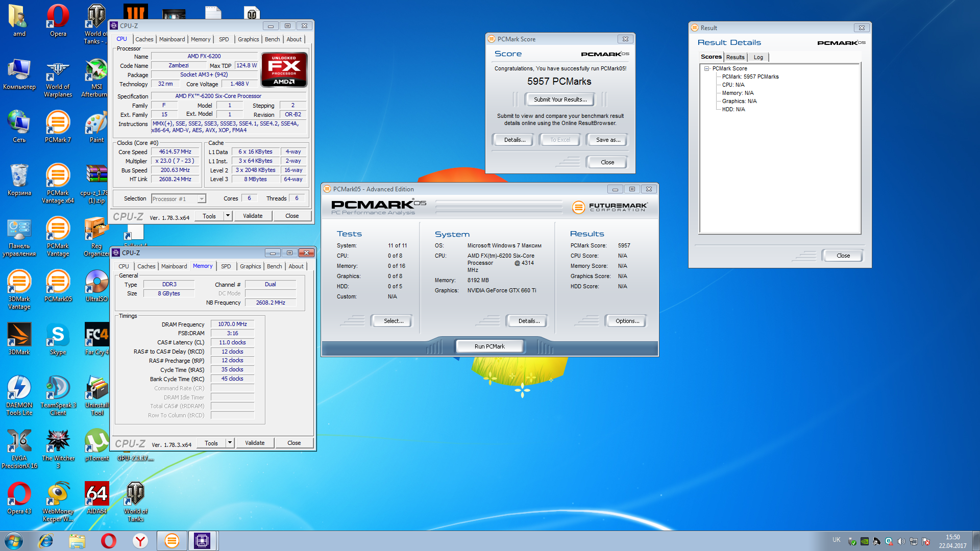Launch EVGA PrecisionX 16 shortcut
This screenshot has width=980, height=551.
pyautogui.click(x=19, y=449)
